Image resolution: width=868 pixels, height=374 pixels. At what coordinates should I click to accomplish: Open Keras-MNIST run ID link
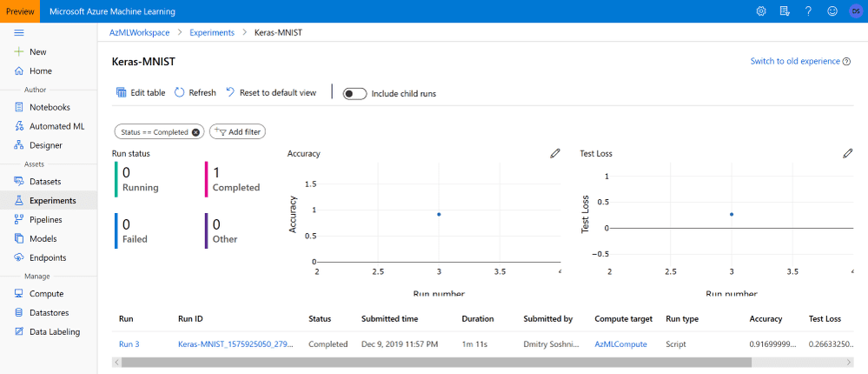tap(235, 344)
